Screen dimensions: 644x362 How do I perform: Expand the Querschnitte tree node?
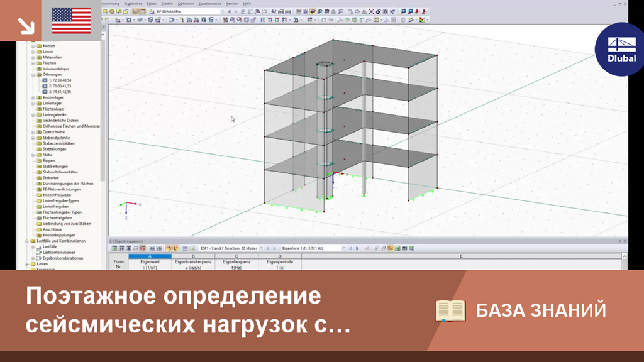tap(33, 132)
